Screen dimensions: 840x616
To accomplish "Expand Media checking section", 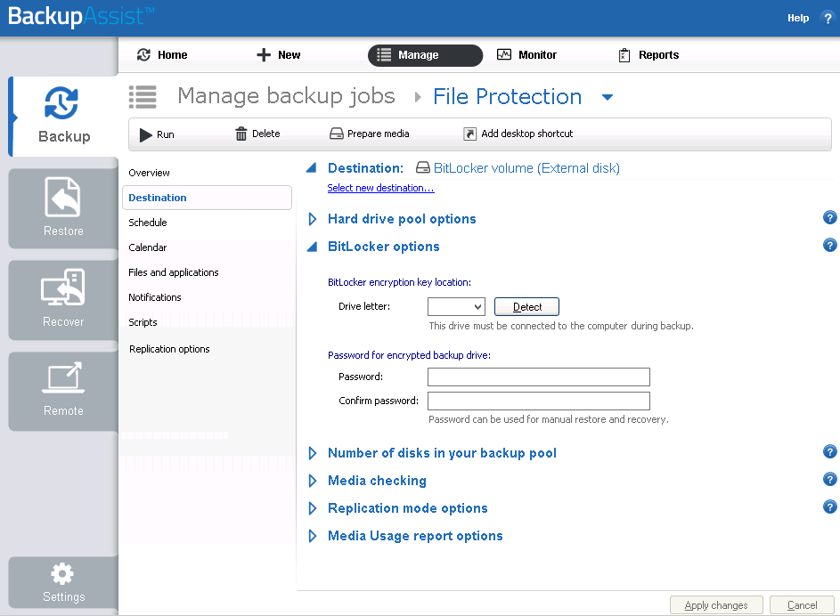I will tap(313, 481).
